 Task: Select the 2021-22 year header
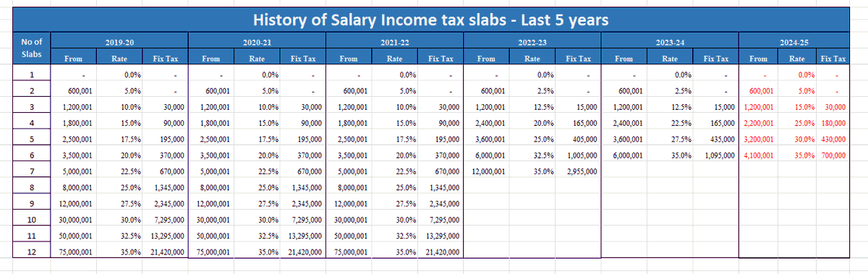(395, 43)
